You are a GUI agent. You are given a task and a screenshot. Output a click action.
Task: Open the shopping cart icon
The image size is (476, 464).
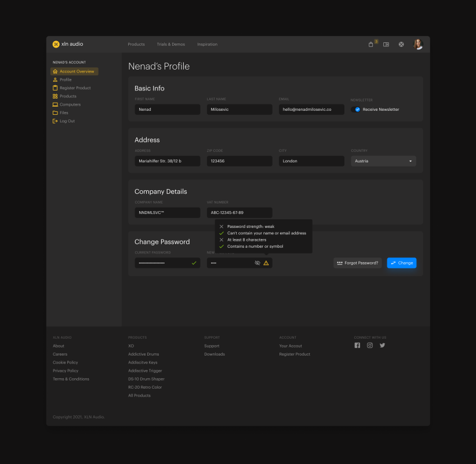(371, 45)
